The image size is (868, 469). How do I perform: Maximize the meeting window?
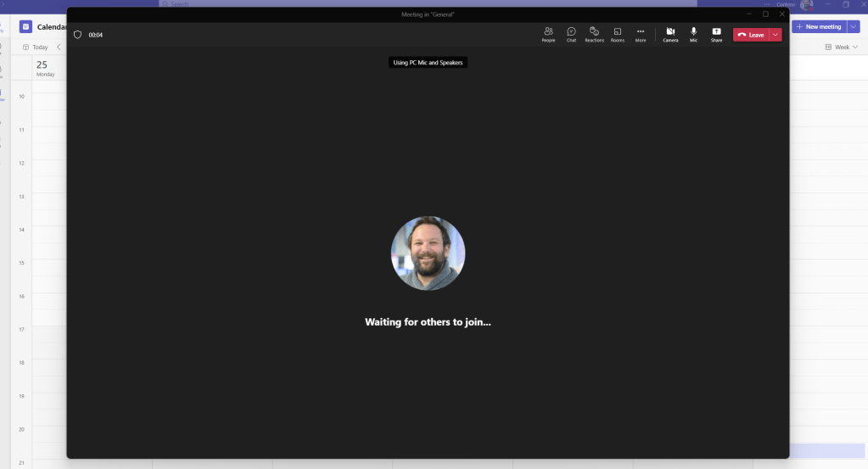click(765, 14)
